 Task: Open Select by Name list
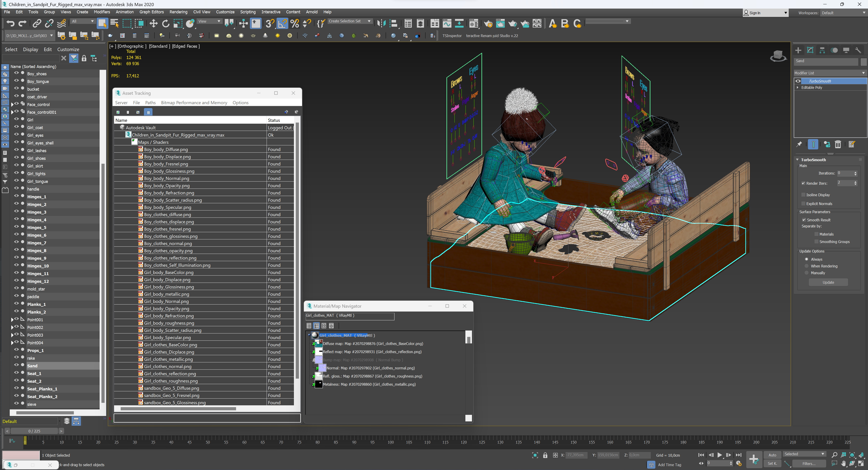tap(115, 23)
